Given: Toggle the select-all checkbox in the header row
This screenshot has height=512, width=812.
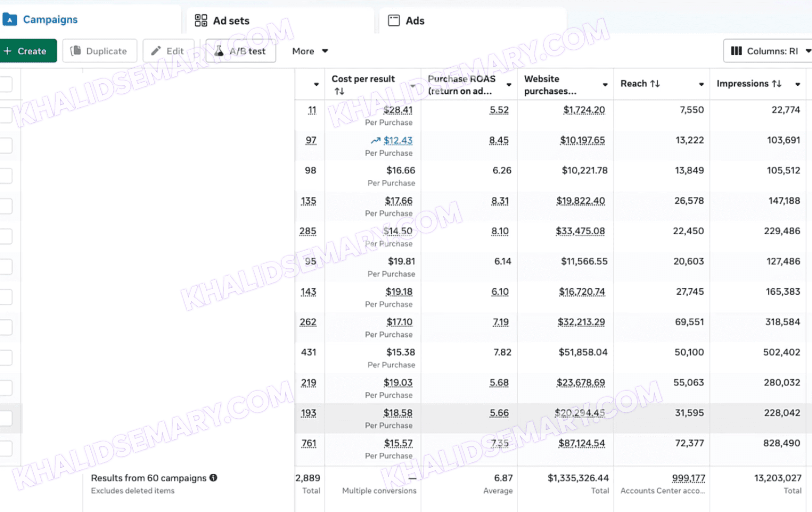Looking at the screenshot, I should [x=6, y=84].
